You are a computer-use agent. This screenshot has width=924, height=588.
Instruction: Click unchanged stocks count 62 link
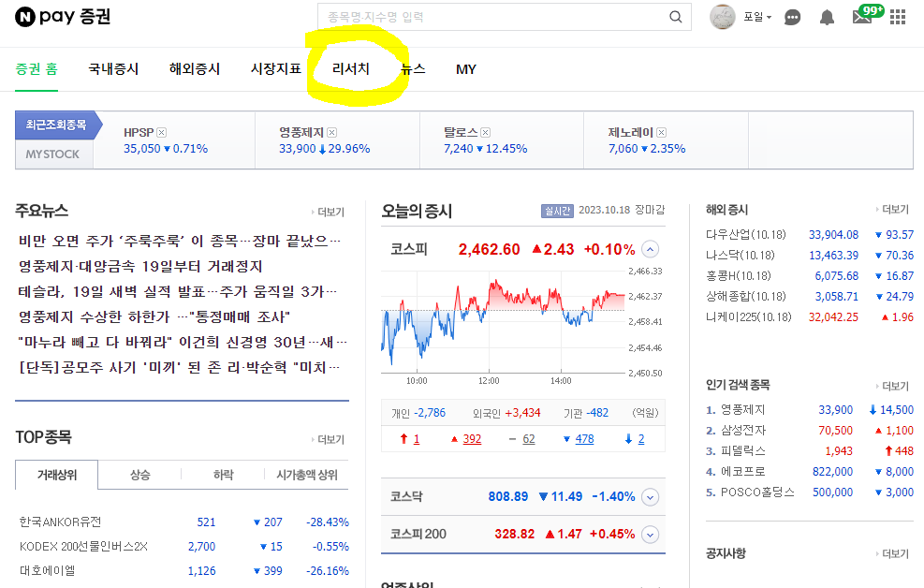pyautogui.click(x=529, y=439)
